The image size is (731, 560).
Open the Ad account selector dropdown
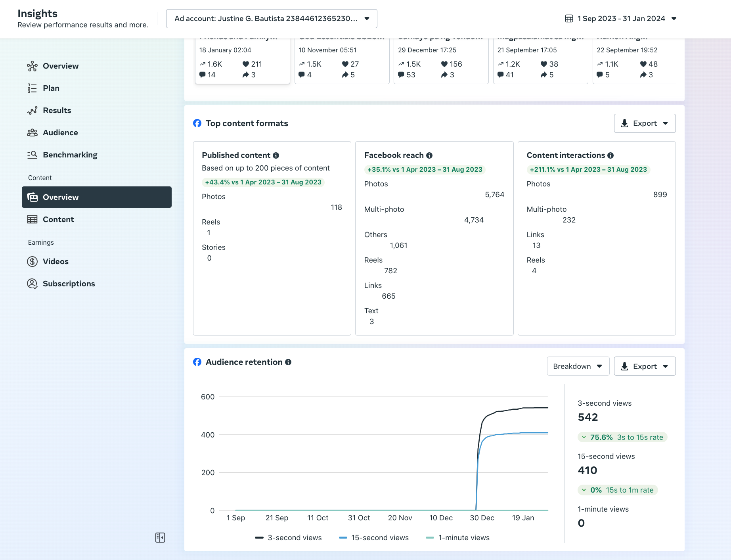coord(272,19)
